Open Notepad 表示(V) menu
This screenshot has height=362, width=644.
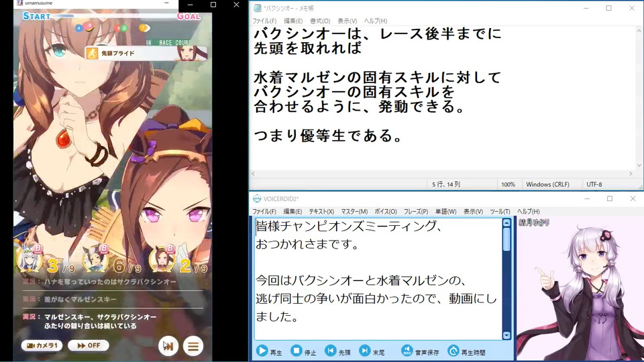347,21
